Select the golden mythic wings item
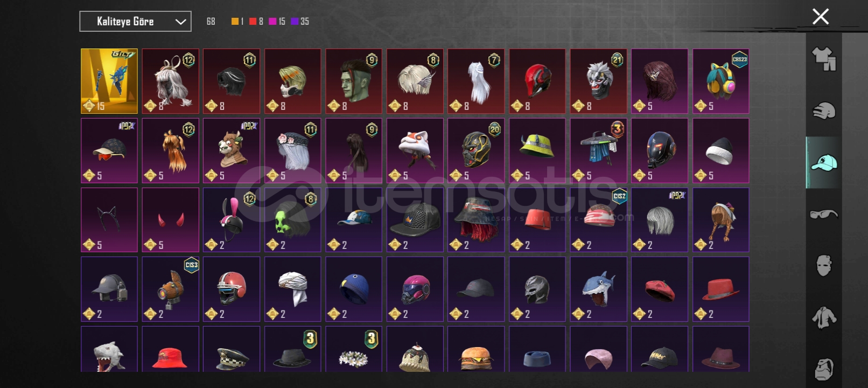Viewport: 868px width, 388px height. [109, 81]
